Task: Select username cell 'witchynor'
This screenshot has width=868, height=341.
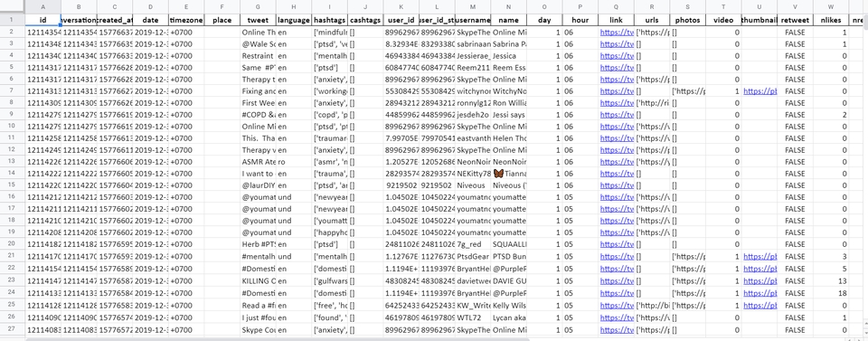Action: click(473, 91)
